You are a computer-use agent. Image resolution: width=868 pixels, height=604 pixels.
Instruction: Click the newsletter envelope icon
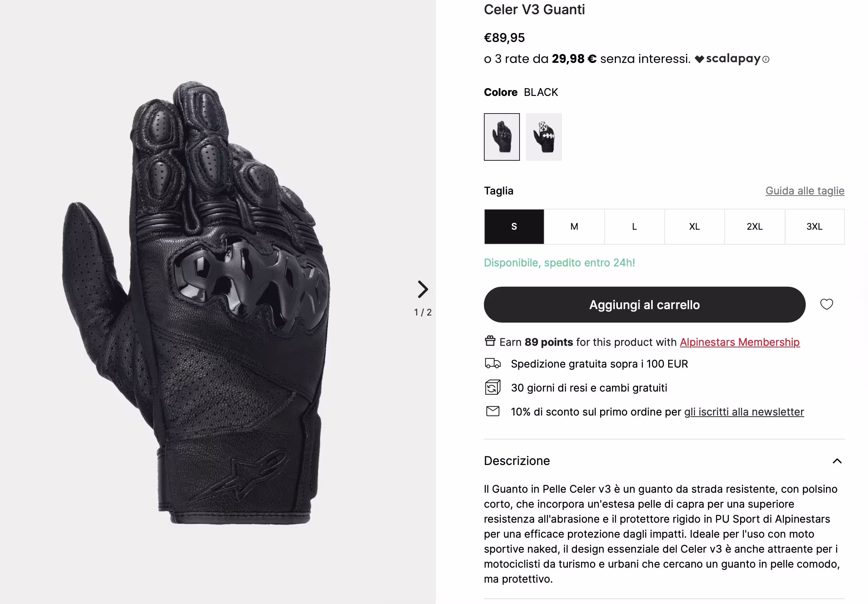tap(493, 411)
